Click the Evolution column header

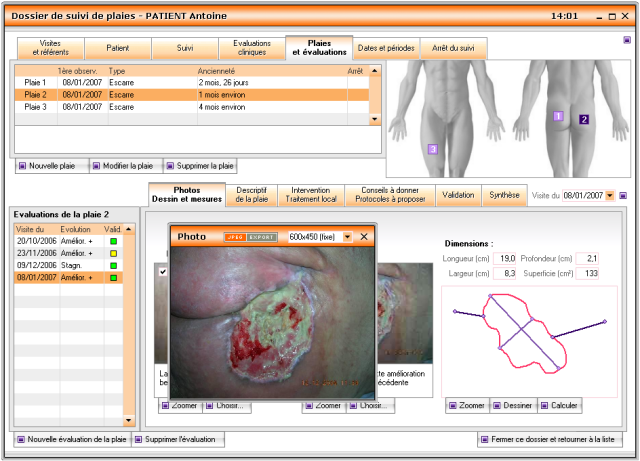pos(82,229)
